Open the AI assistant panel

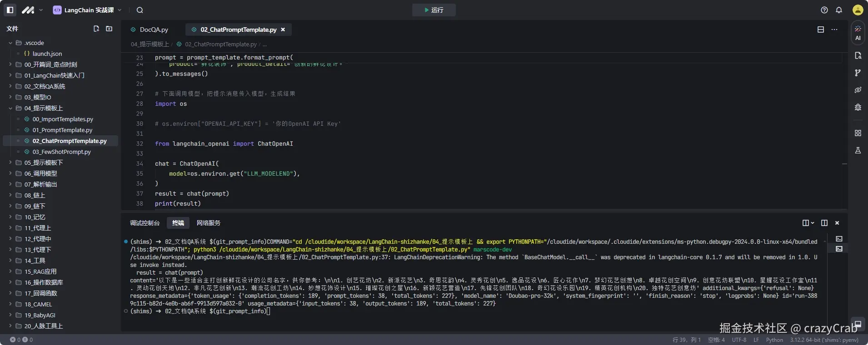858,33
